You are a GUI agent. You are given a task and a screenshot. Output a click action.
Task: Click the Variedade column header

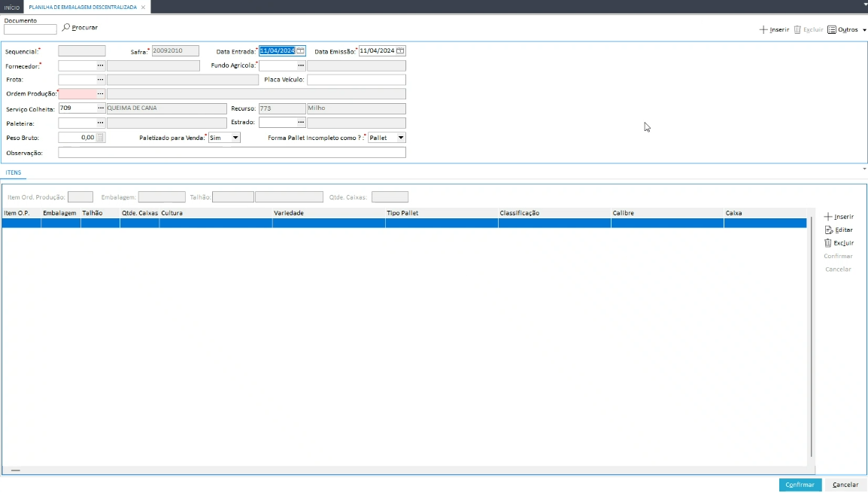click(x=329, y=213)
